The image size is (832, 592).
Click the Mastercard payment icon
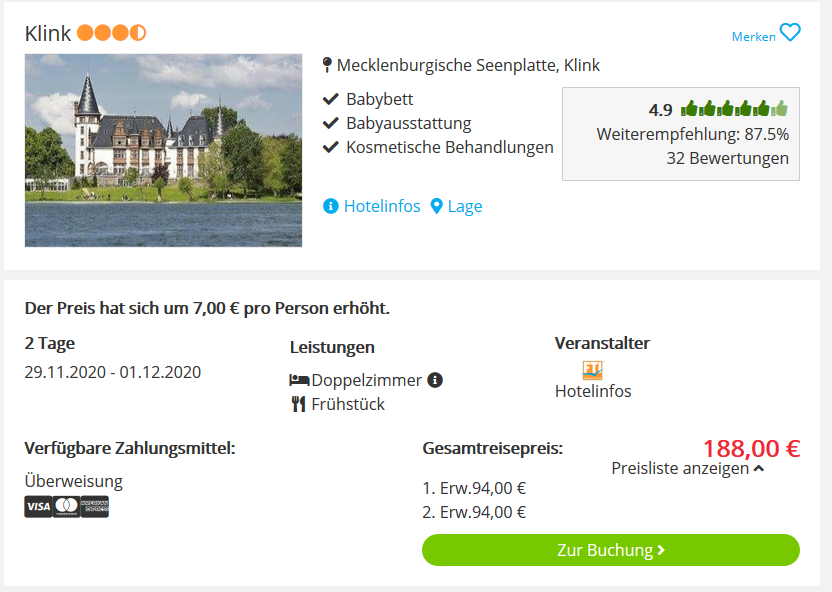pos(66,507)
